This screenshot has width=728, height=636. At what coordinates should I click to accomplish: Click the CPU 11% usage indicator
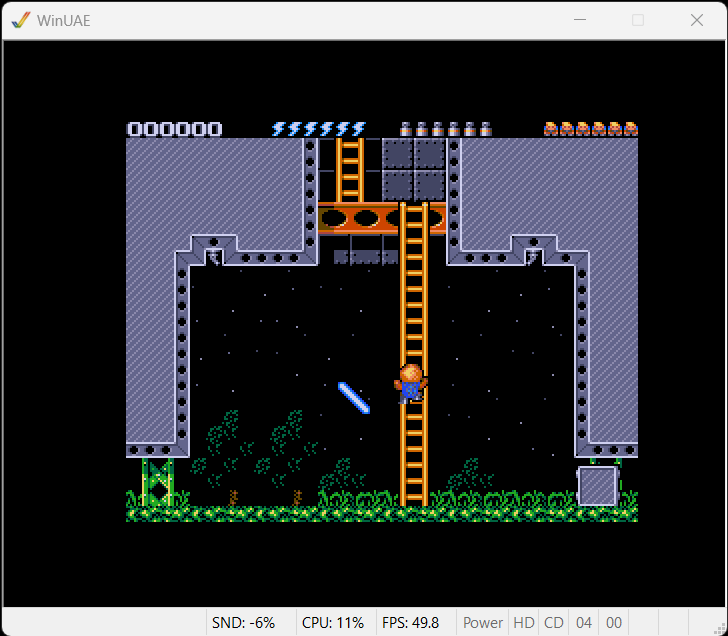[x=333, y=622]
